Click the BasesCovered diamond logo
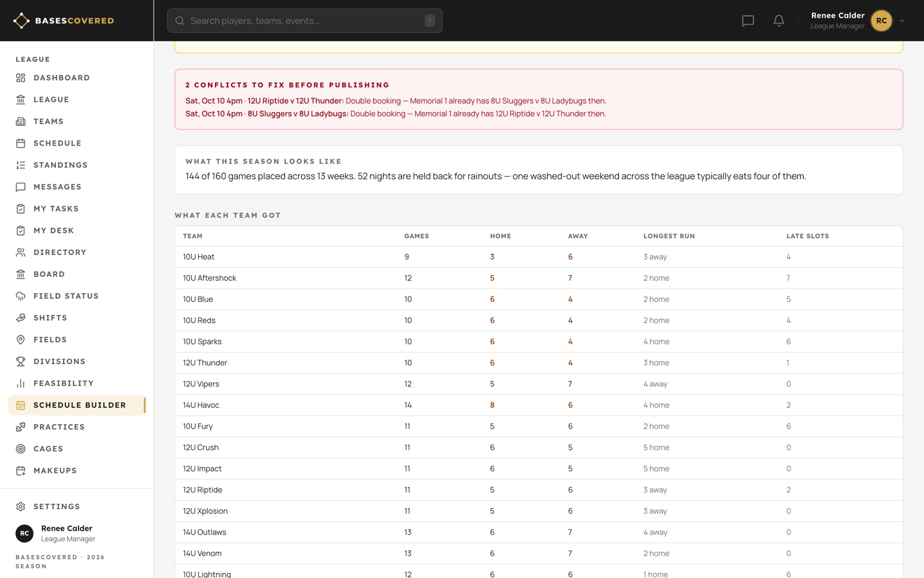The height and width of the screenshot is (578, 924). tap(21, 21)
